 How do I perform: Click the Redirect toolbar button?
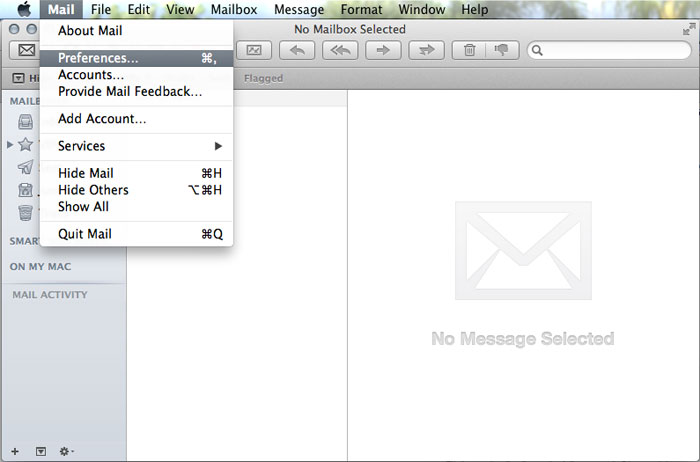(x=426, y=50)
